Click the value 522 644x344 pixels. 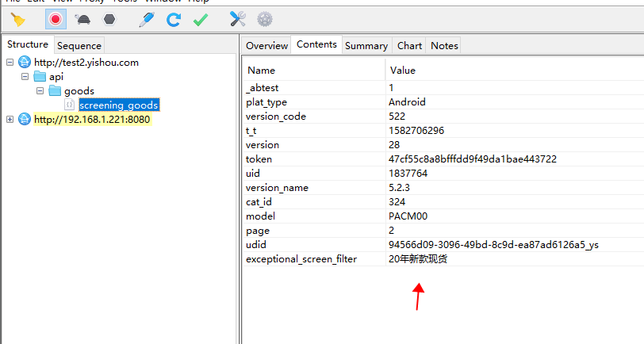[x=397, y=117]
